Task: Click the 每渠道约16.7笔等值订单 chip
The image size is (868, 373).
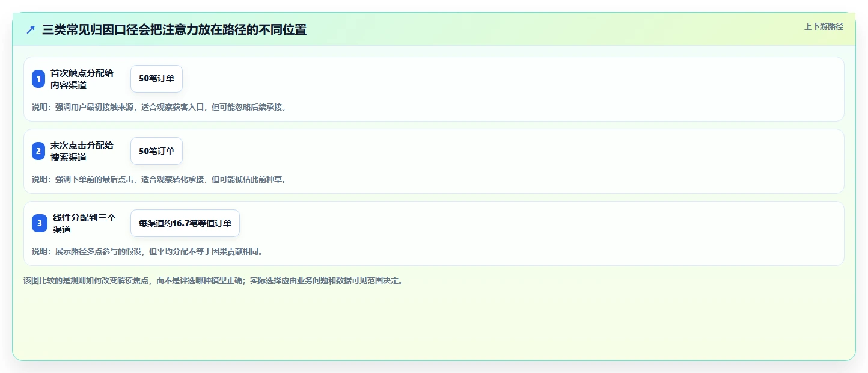Action: pos(185,223)
